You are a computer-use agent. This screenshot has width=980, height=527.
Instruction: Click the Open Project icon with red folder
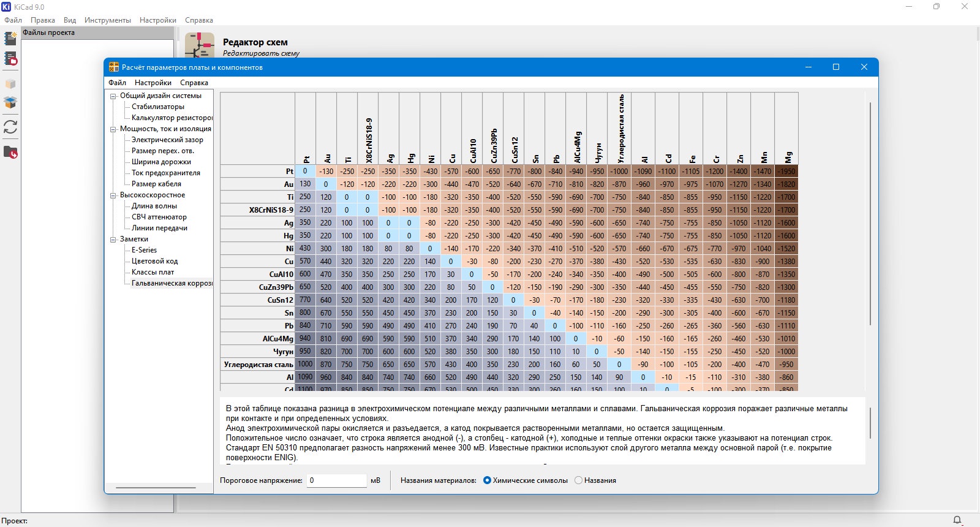[10, 59]
